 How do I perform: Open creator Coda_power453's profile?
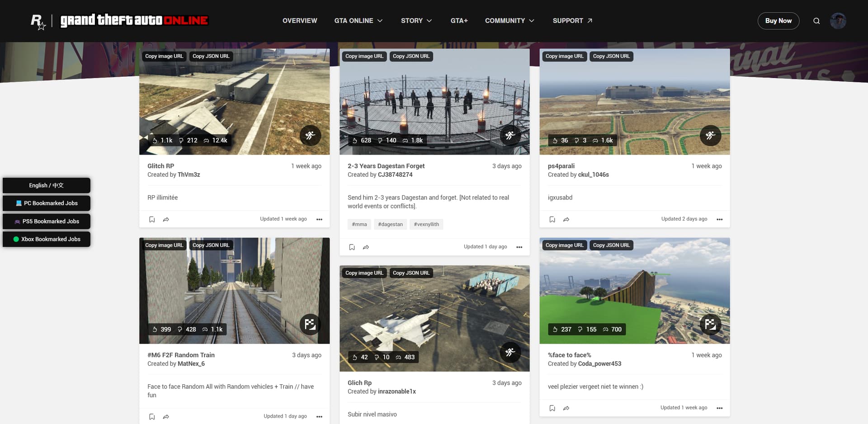click(600, 363)
